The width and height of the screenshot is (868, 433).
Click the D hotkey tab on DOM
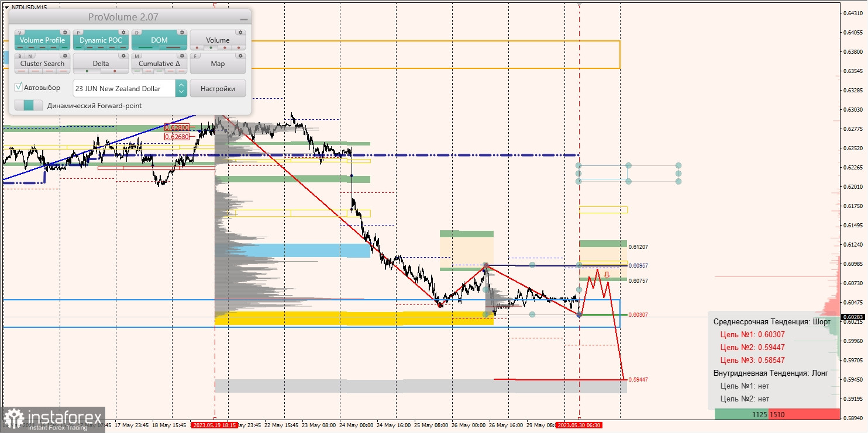[138, 33]
